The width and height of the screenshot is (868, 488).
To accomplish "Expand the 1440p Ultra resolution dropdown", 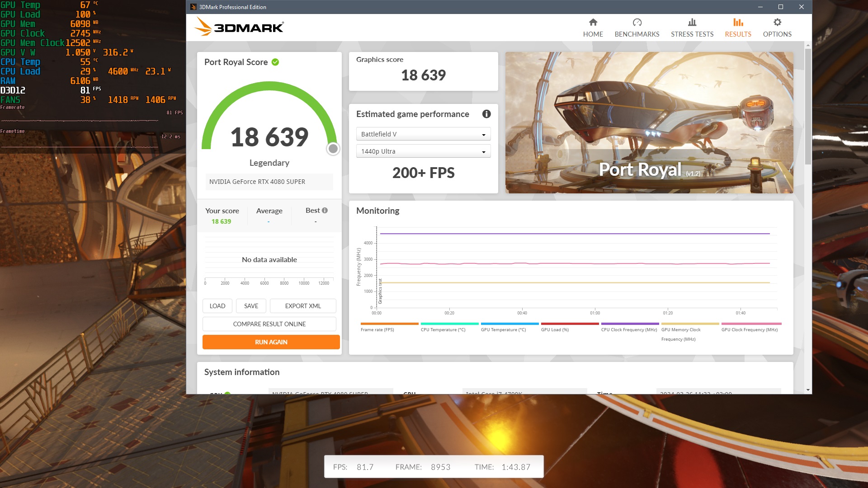I will point(423,151).
